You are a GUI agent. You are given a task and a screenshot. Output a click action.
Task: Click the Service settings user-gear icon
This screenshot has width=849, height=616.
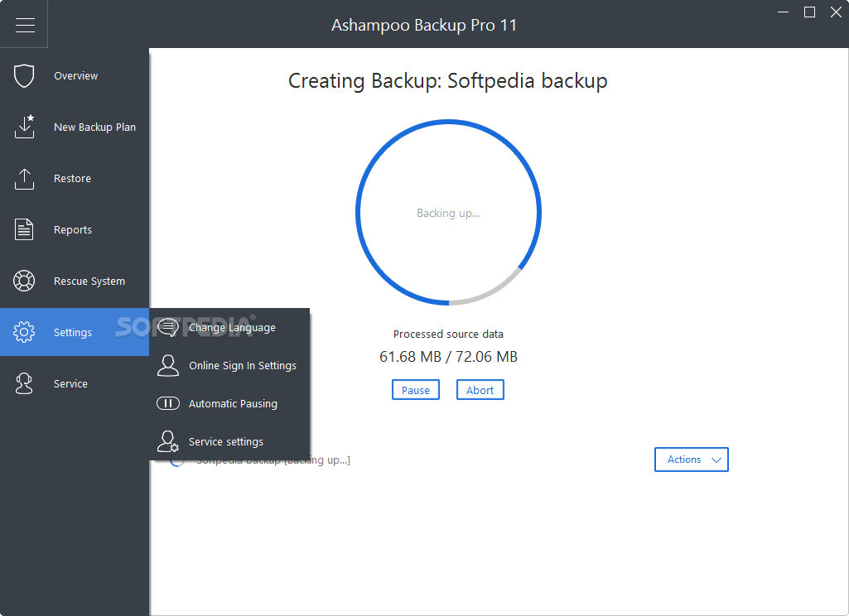tap(168, 441)
